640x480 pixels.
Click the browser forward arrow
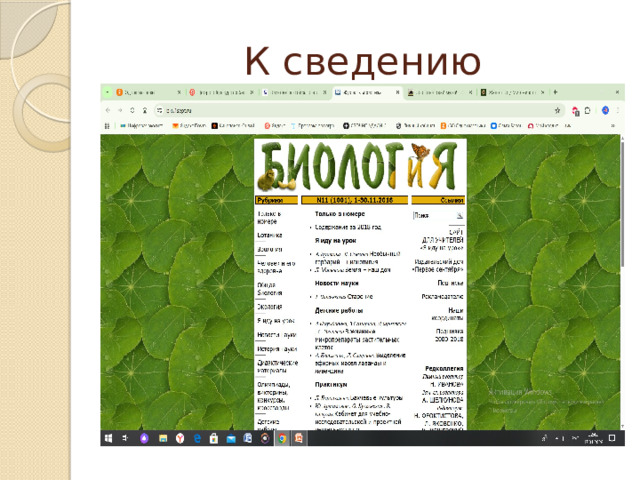point(120,110)
